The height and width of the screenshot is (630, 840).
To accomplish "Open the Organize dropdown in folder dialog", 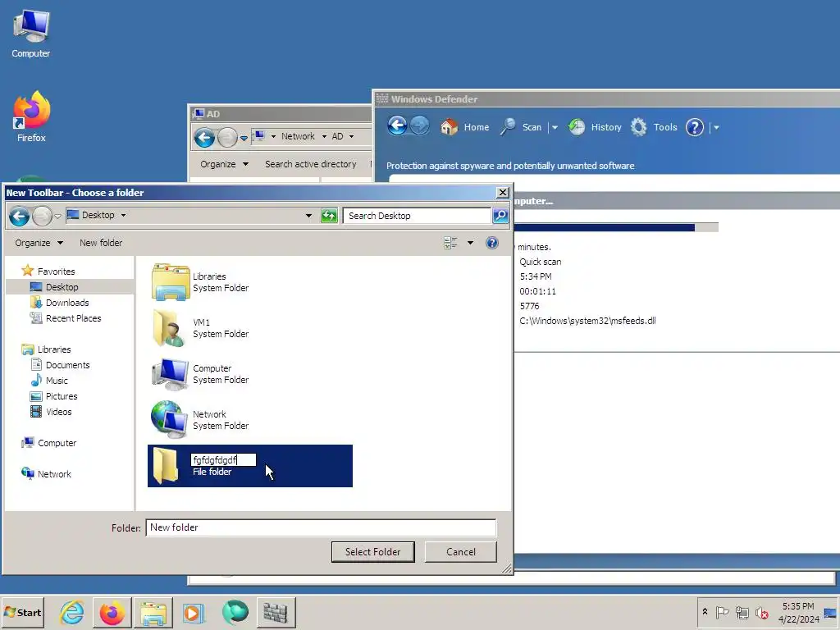I will click(39, 243).
